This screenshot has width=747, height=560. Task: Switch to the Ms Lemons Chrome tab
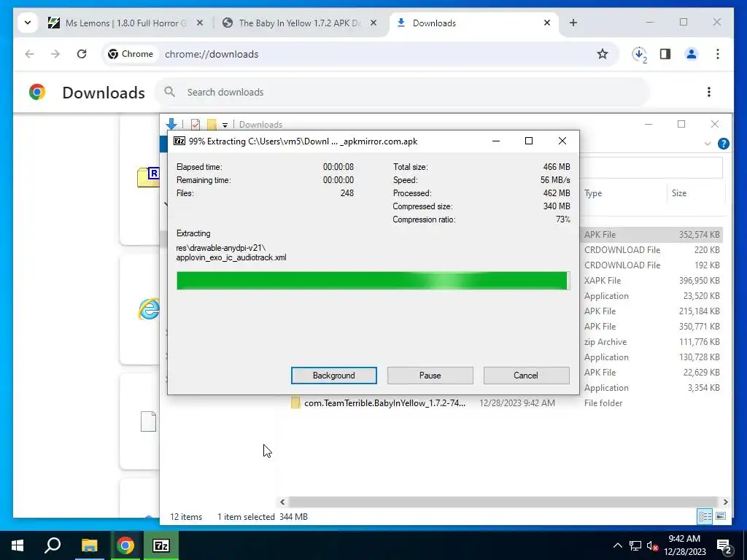tap(125, 23)
